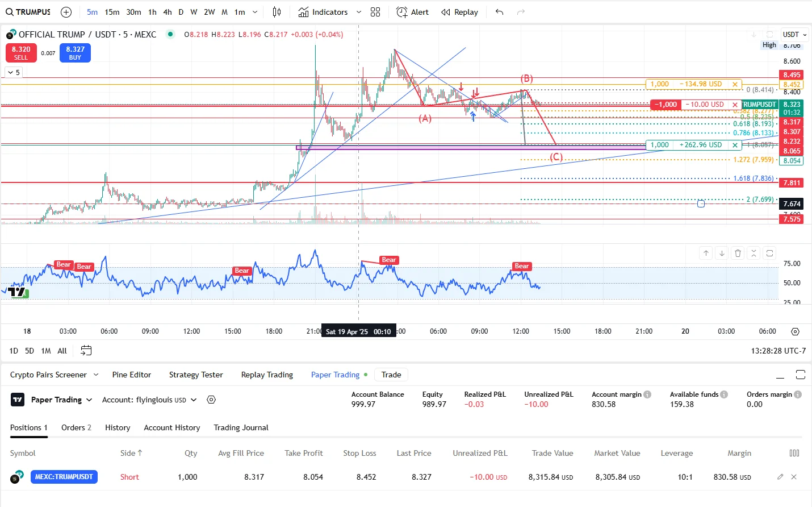Set the date range to 5D

coord(30,351)
